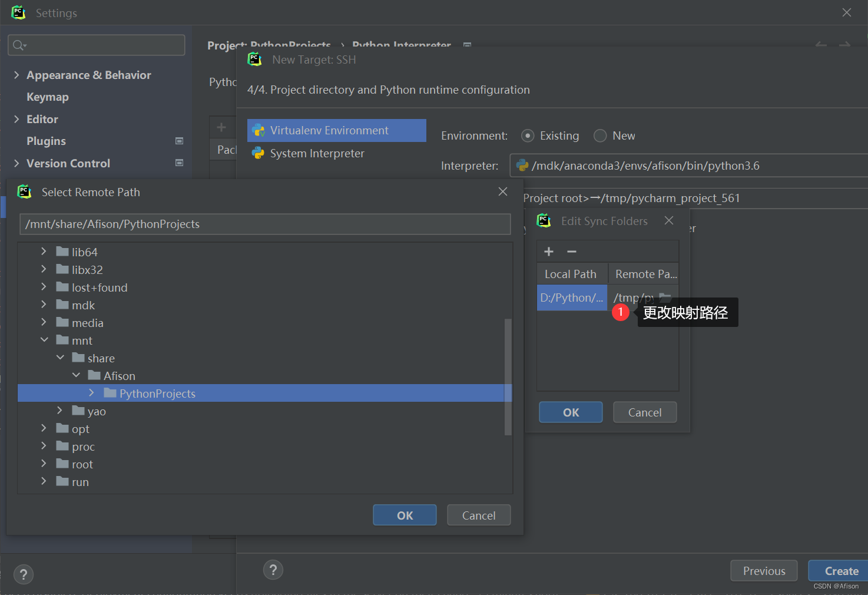Click the Plugins project-level settings icon
Viewport: 868px width, 595px height.
coord(180,141)
